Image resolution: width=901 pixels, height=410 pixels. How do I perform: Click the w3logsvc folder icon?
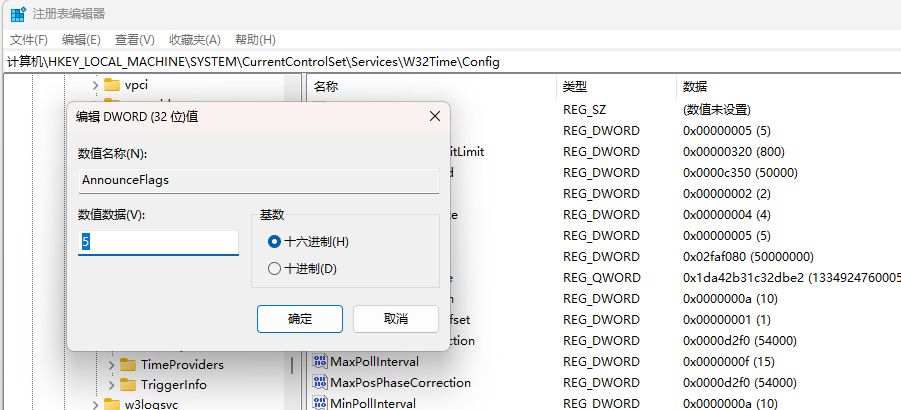pyautogui.click(x=111, y=405)
